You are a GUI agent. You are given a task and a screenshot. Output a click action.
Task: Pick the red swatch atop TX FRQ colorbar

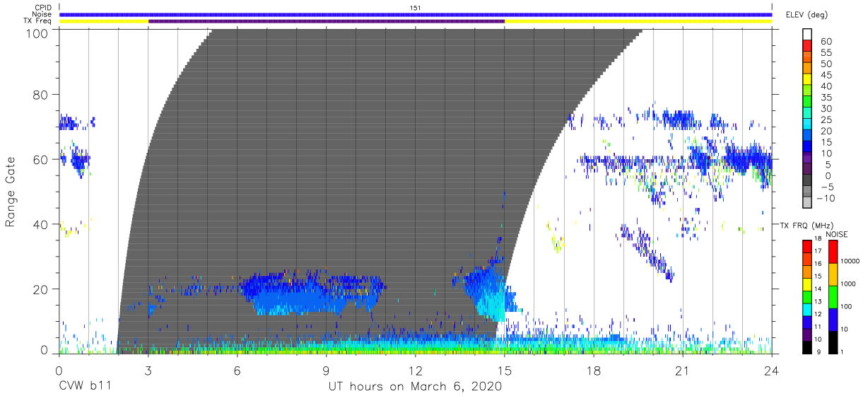coord(807,246)
